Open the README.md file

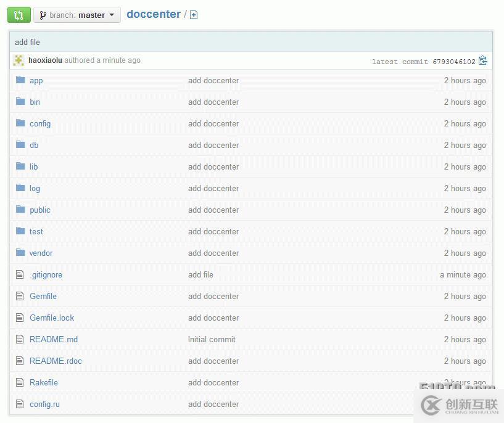(54, 340)
